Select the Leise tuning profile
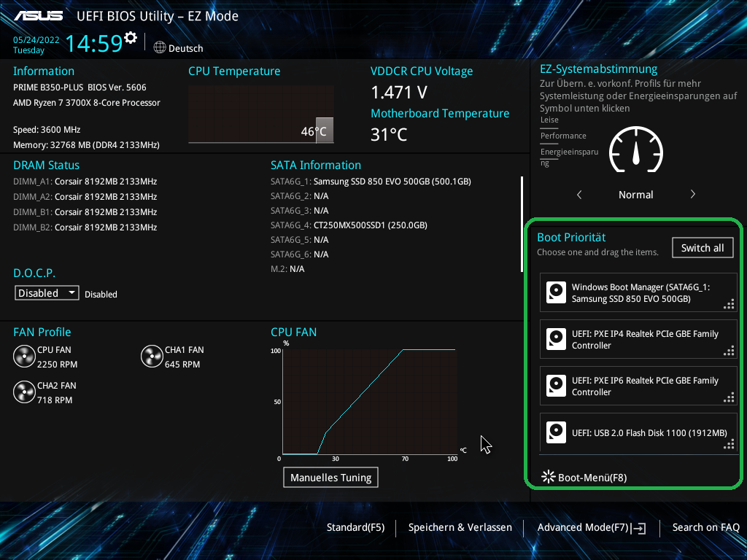 click(x=549, y=120)
